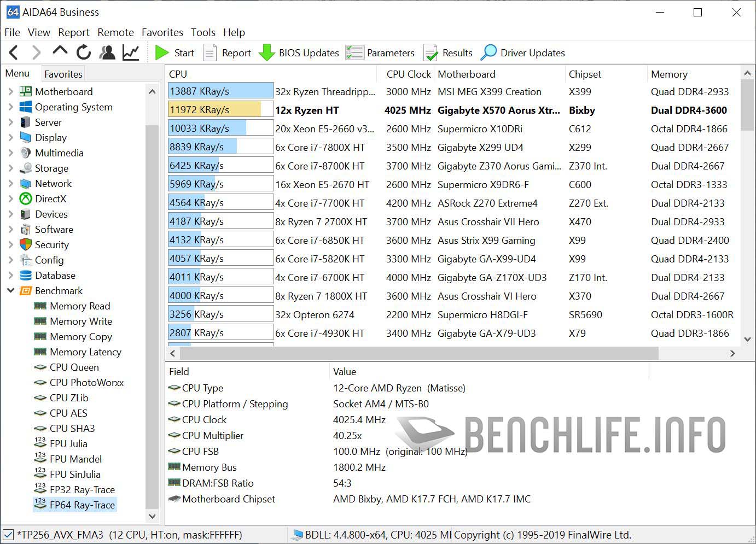The height and width of the screenshot is (544, 756).
Task: Select 13887 KRay/s Threadripper result row
Action: tap(327, 91)
